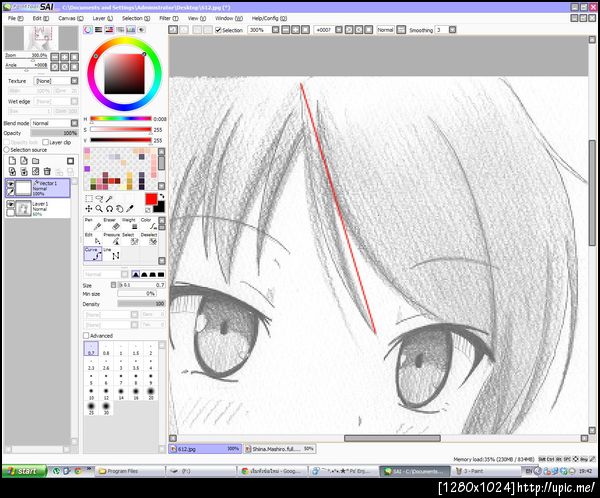Create a new linework layer
Viewport: 600px width, 498px height.
point(24,161)
